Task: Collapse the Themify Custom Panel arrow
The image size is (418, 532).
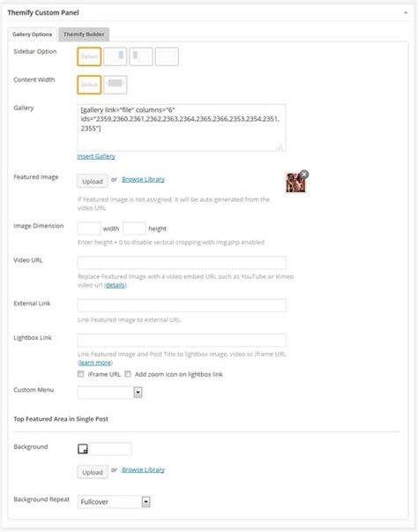Action: 406,13
